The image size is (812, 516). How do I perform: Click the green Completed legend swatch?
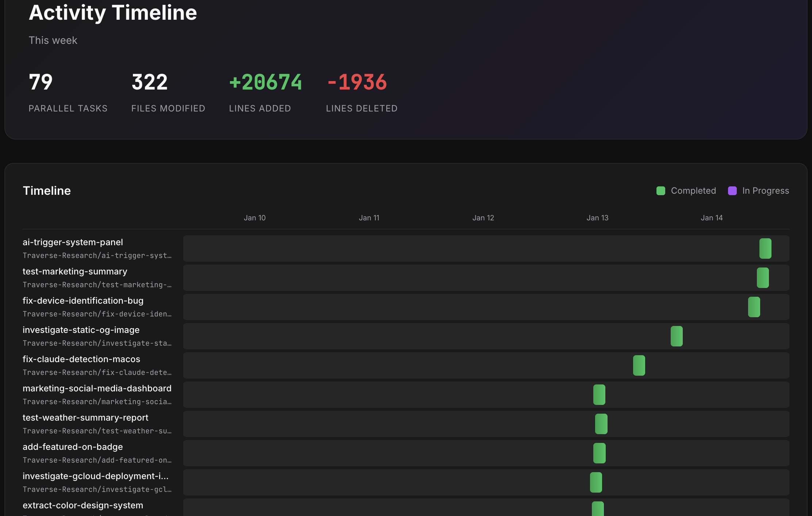(x=660, y=190)
